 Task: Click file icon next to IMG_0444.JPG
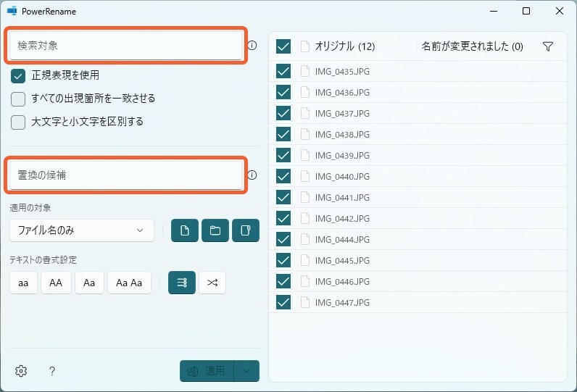(305, 239)
